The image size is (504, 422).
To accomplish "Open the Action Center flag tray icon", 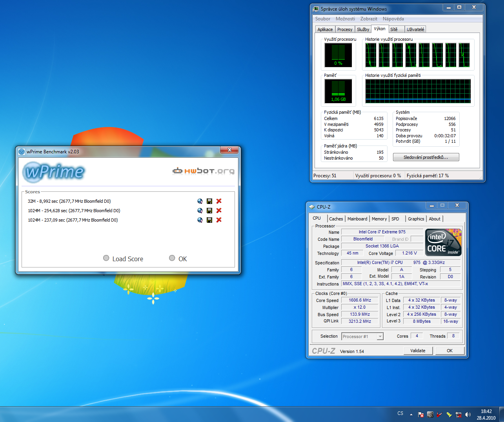I will 421,415.
